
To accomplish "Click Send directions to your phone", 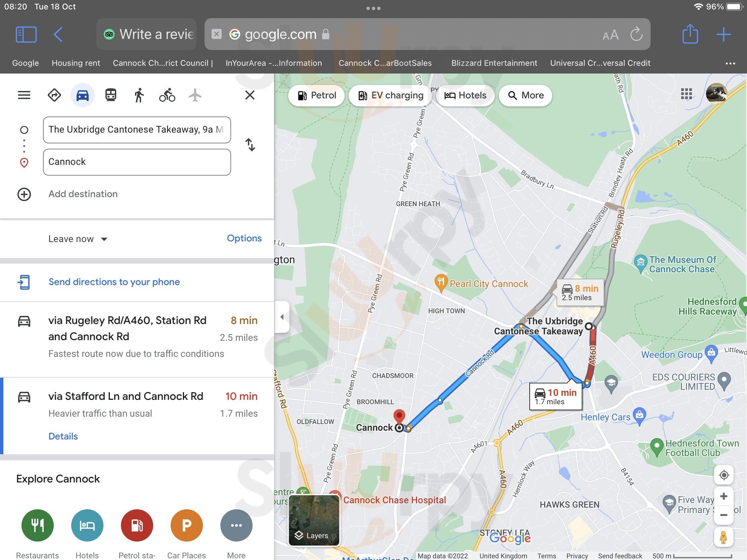I will [x=114, y=282].
